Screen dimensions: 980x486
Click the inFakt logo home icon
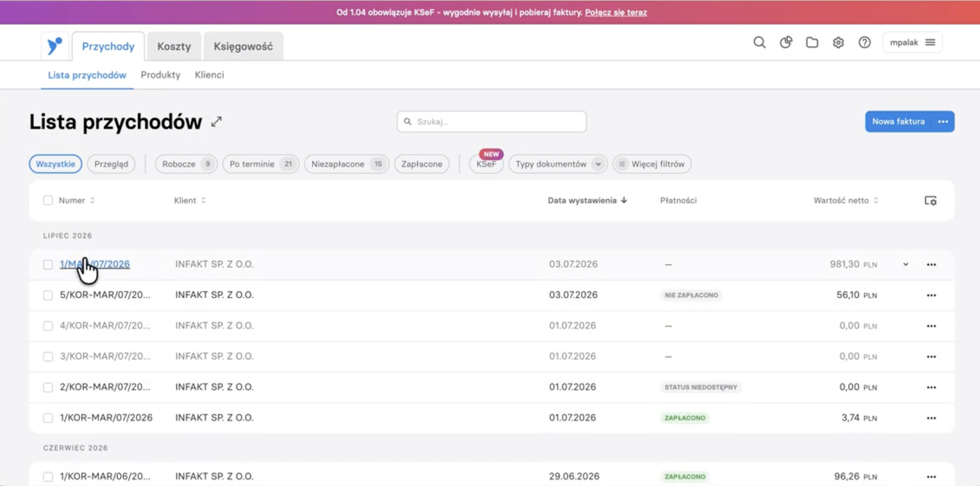pyautogui.click(x=55, y=46)
